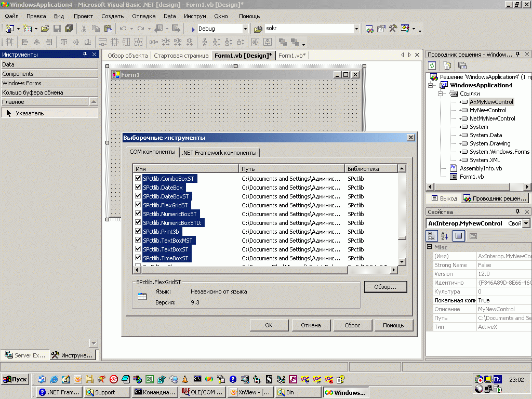The height and width of the screenshot is (399, 532).
Task: Click Show All Files icon in Solution Explorer
Action: [x=447, y=65]
